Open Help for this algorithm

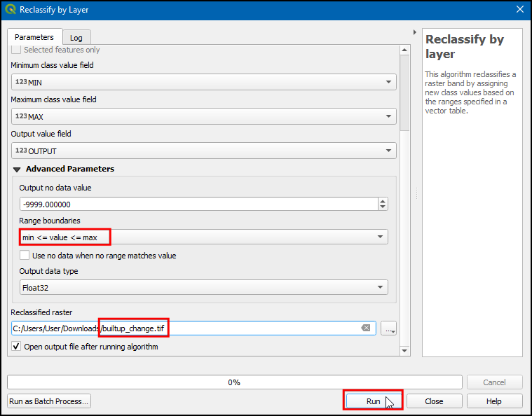pyautogui.click(x=494, y=401)
